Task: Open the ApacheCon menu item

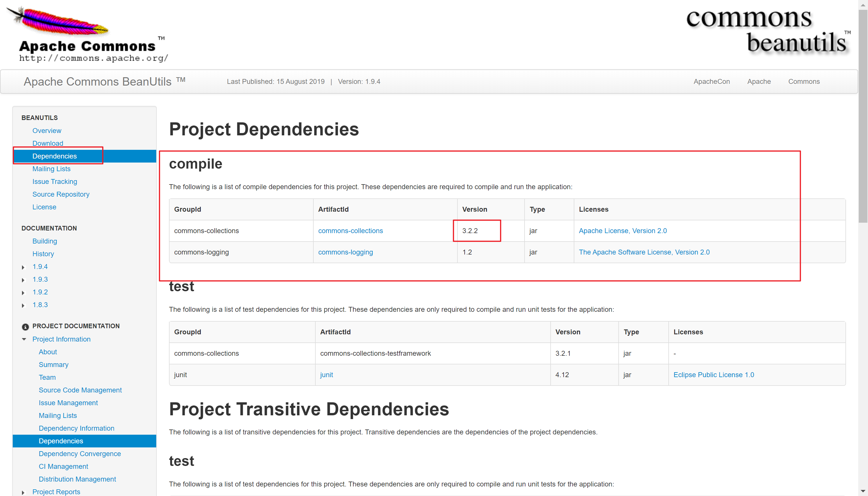Action: coord(711,82)
